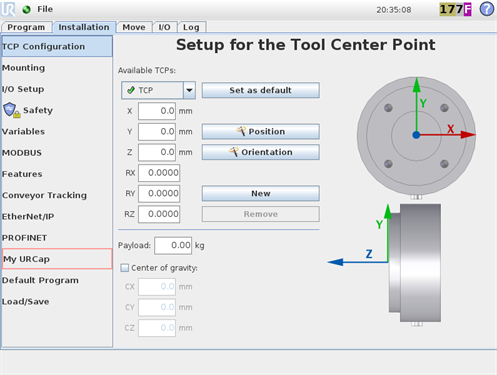Enable the Center of gravity checkbox
This screenshot has width=497, height=375.
point(125,268)
